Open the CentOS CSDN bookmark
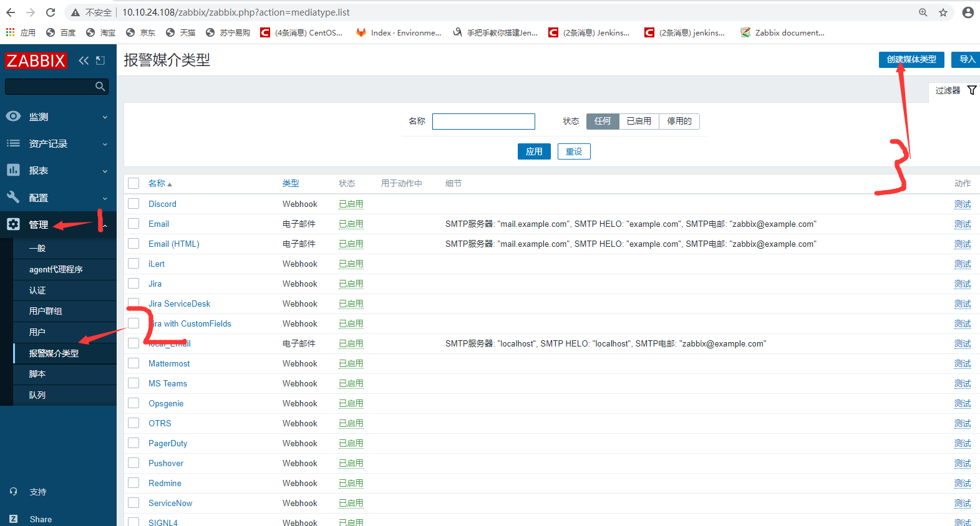Image resolution: width=980 pixels, height=526 pixels. tap(302, 32)
